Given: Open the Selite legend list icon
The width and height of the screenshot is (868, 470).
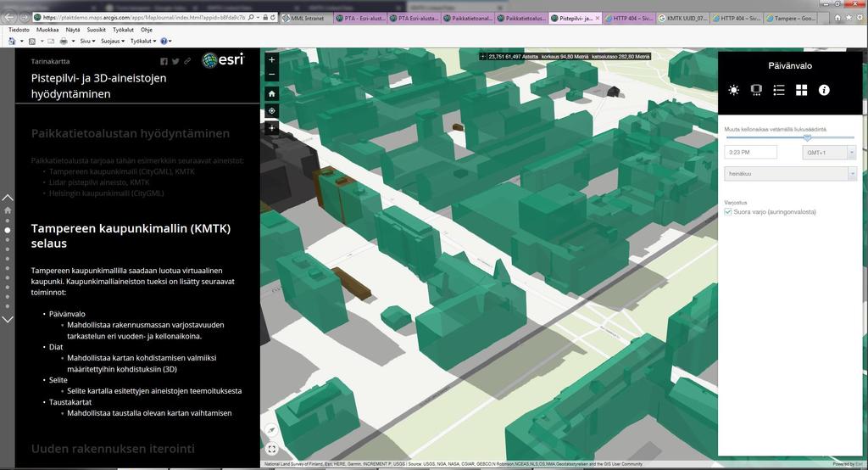Looking at the screenshot, I should [779, 90].
